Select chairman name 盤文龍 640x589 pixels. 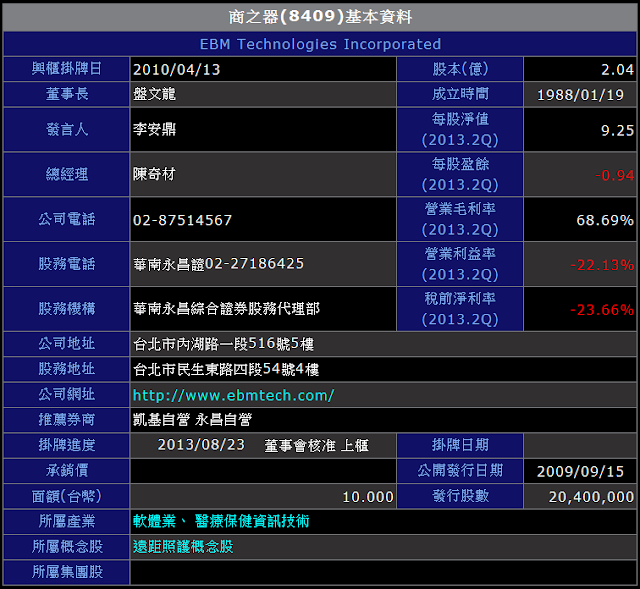[x=154, y=94]
